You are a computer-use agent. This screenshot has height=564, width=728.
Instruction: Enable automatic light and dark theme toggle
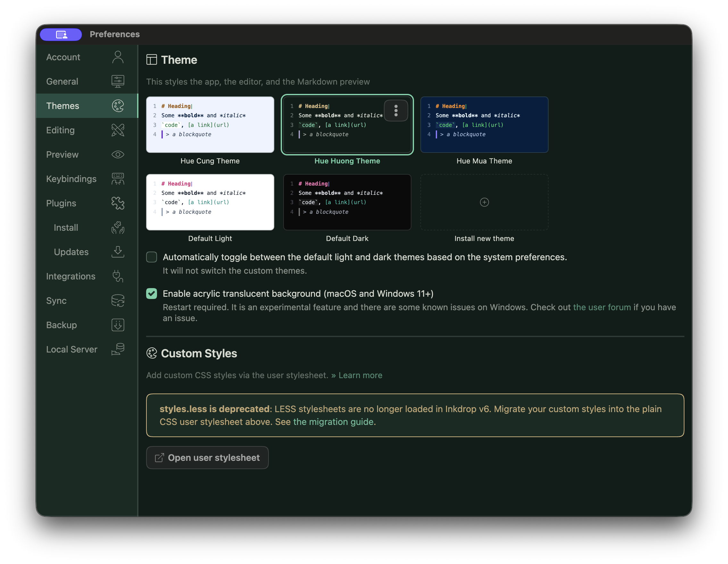(152, 257)
